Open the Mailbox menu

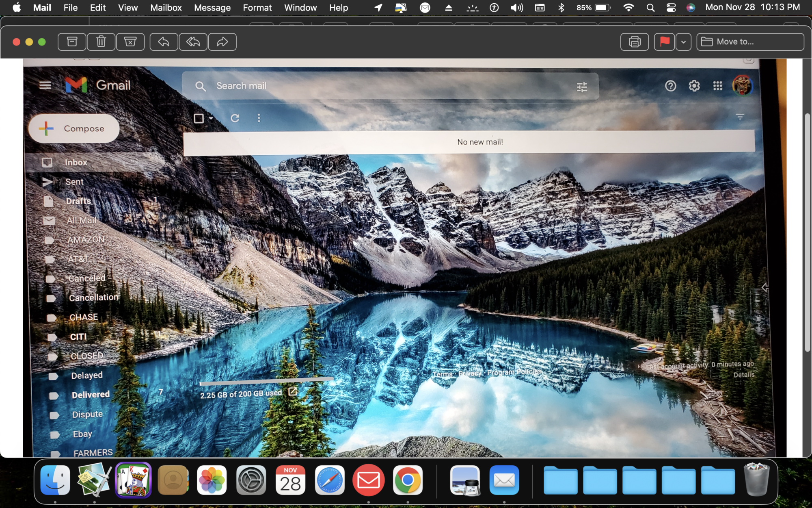(x=166, y=8)
